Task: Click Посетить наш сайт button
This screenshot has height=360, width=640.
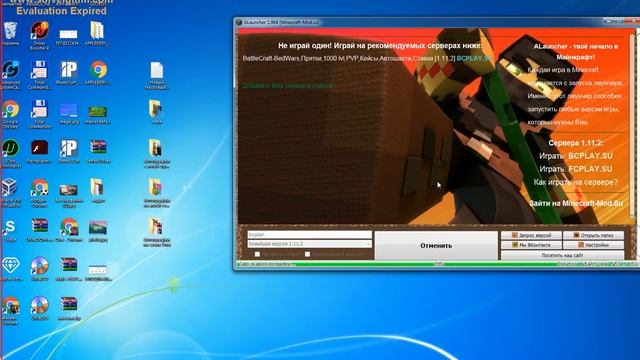Action: [562, 255]
